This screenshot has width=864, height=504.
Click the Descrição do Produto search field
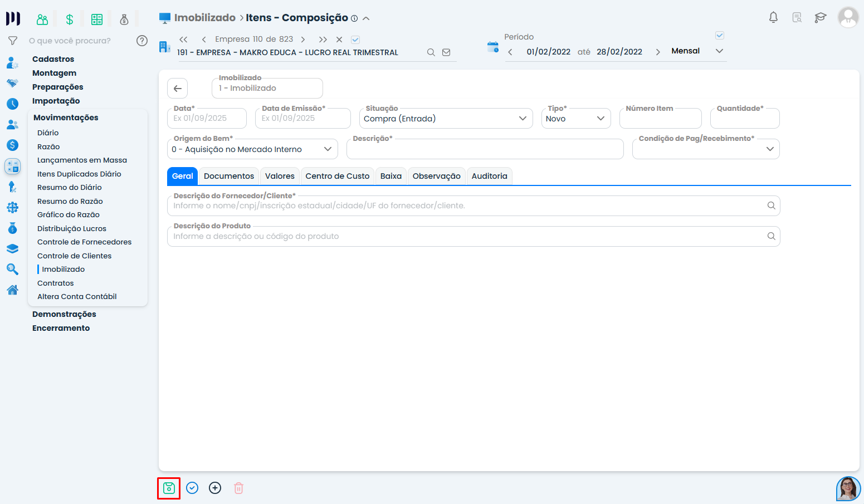468,237
